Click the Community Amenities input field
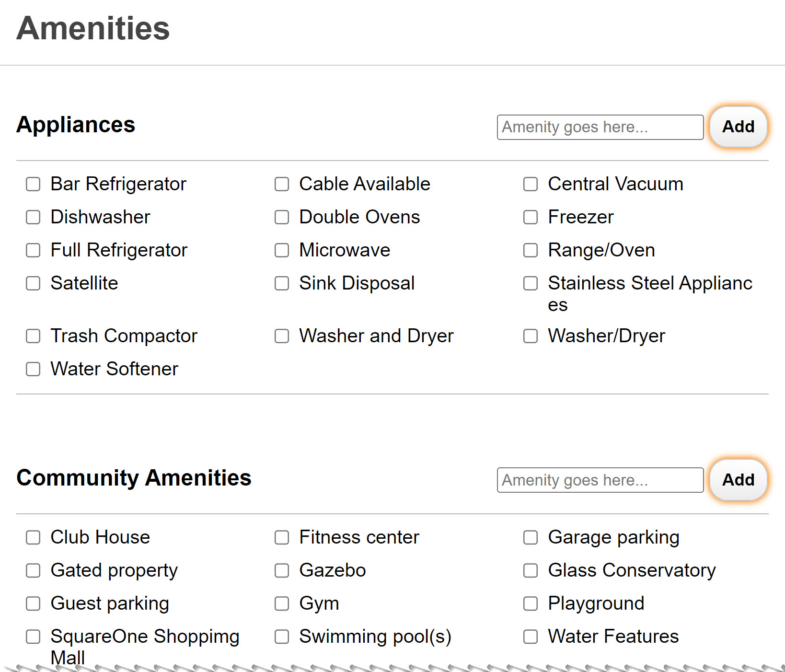The height and width of the screenshot is (672, 785). coord(600,480)
